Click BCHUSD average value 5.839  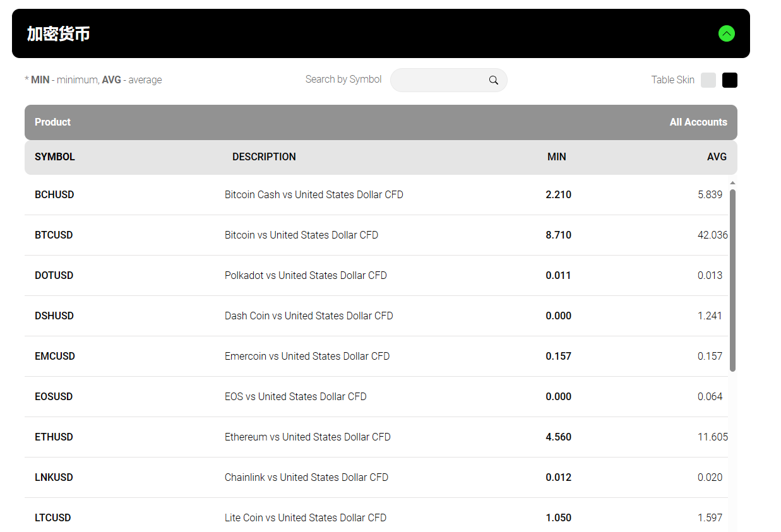point(710,195)
